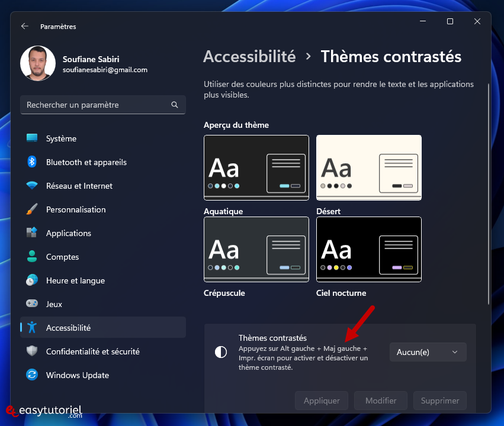The width and height of the screenshot is (504, 426).
Task: Select Personnalisation in the sidebar
Action: (x=103, y=209)
